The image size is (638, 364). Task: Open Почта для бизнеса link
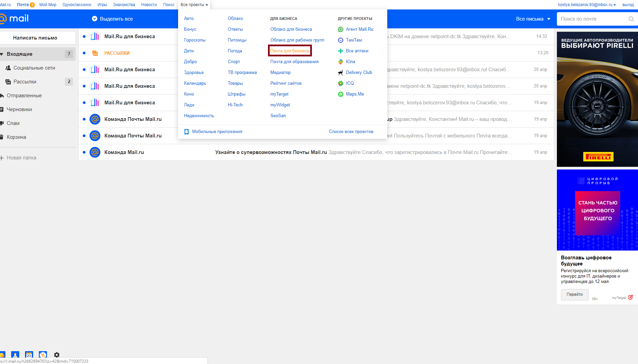pos(290,51)
